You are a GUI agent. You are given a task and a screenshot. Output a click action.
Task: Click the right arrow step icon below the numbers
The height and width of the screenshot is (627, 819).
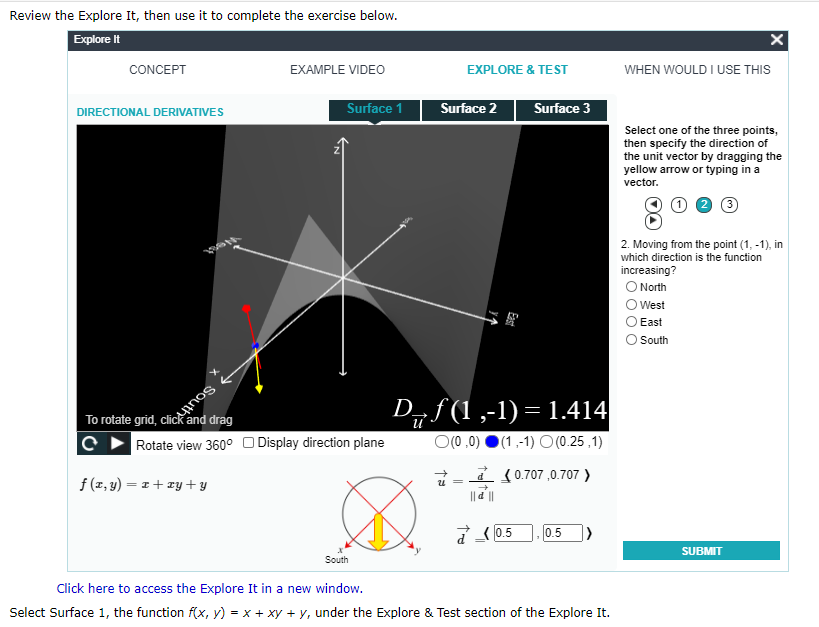(654, 221)
